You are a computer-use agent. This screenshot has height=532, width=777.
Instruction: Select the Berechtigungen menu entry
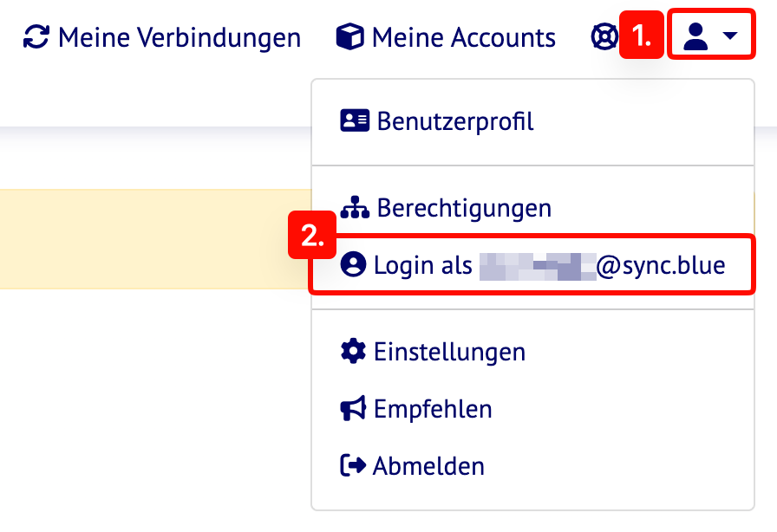tap(464, 209)
